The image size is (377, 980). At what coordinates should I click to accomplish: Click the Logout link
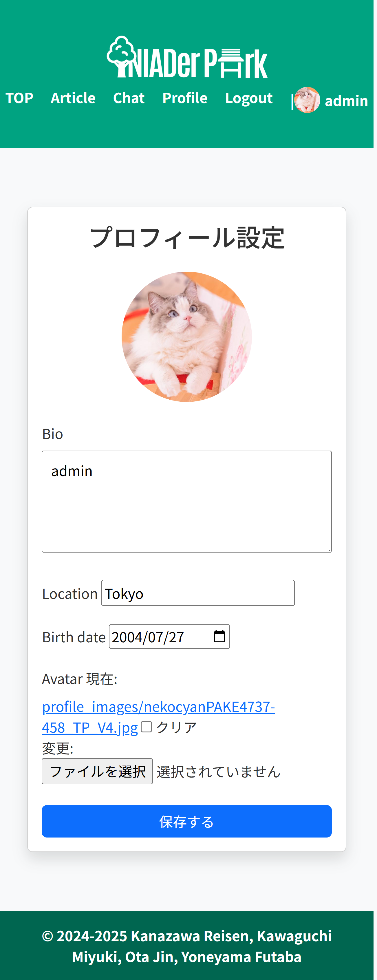pos(249,98)
